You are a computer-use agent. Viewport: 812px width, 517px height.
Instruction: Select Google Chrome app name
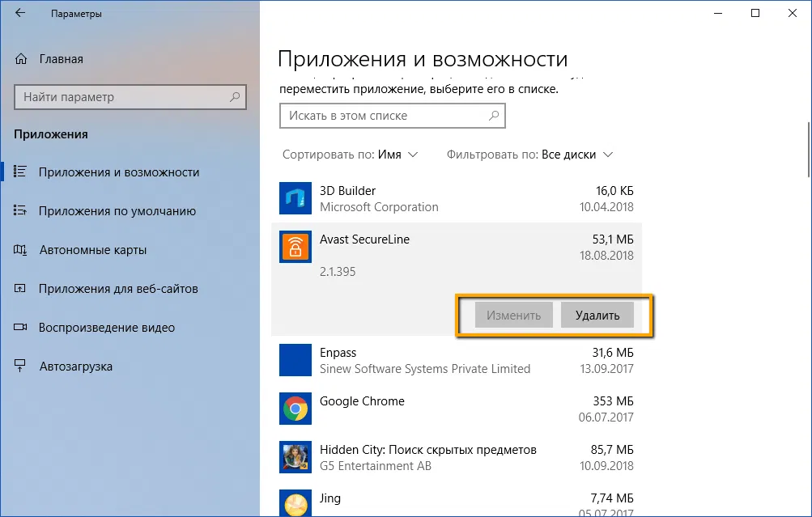coord(362,401)
